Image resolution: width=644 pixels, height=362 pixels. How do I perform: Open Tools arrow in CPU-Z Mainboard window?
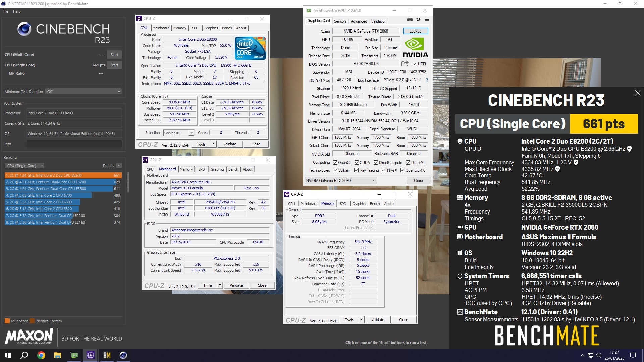[x=220, y=285]
